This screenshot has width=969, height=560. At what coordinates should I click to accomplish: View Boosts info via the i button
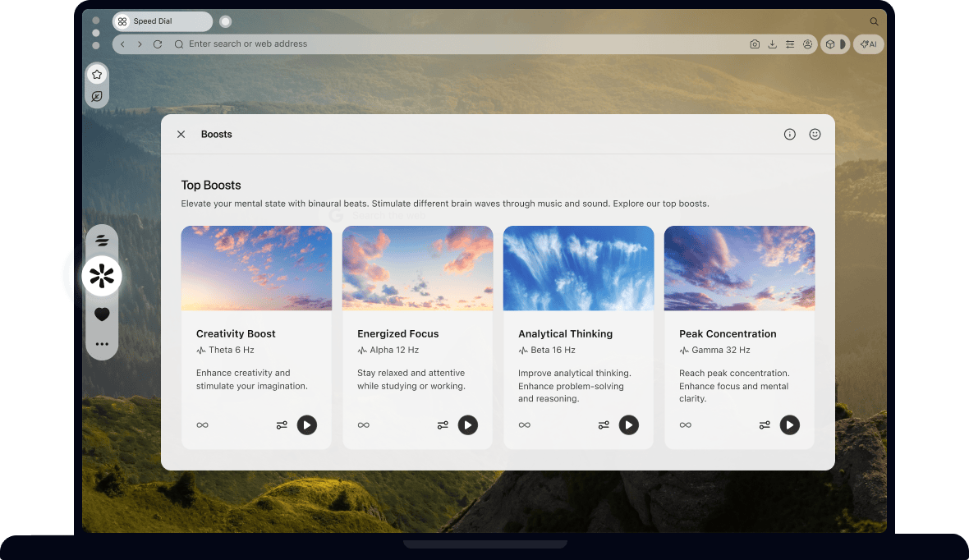(789, 134)
